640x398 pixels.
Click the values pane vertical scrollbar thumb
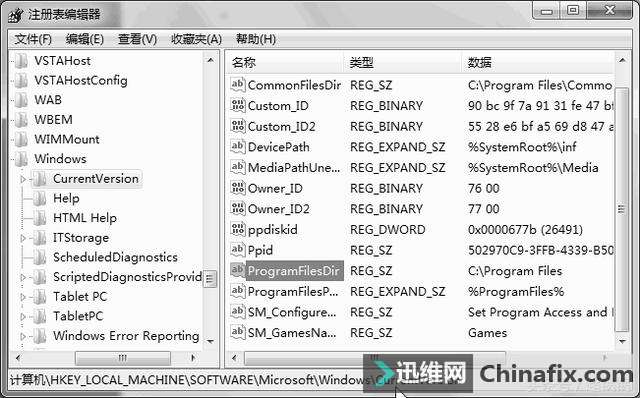pos(622,209)
